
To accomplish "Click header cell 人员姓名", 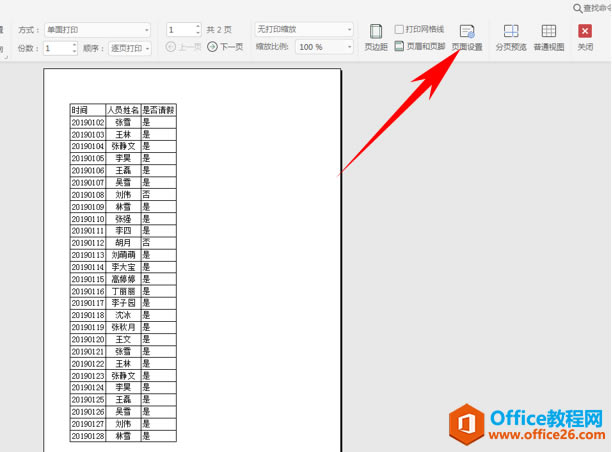I will tap(123, 110).
